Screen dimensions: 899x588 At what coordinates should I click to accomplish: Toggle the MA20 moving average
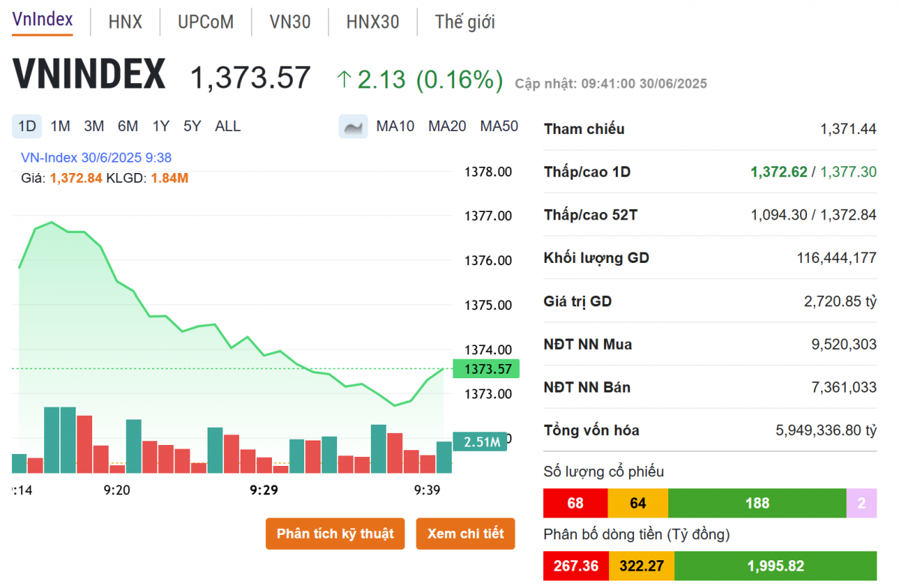coord(447,127)
